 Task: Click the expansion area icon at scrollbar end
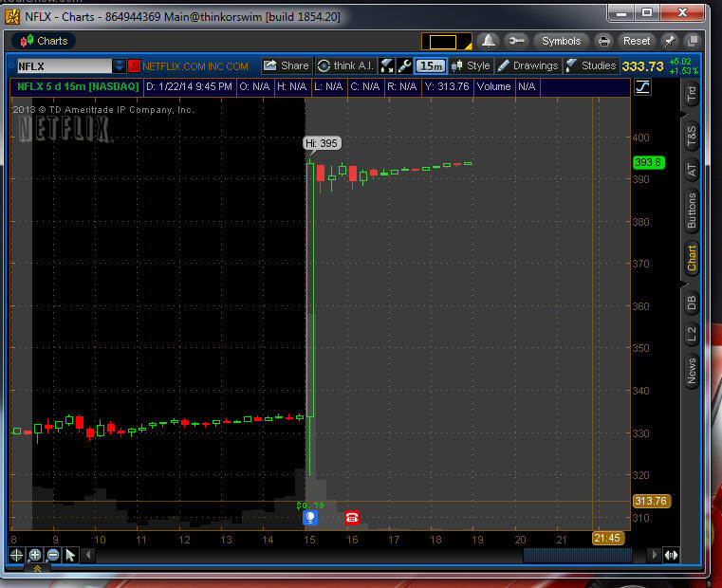point(671,556)
